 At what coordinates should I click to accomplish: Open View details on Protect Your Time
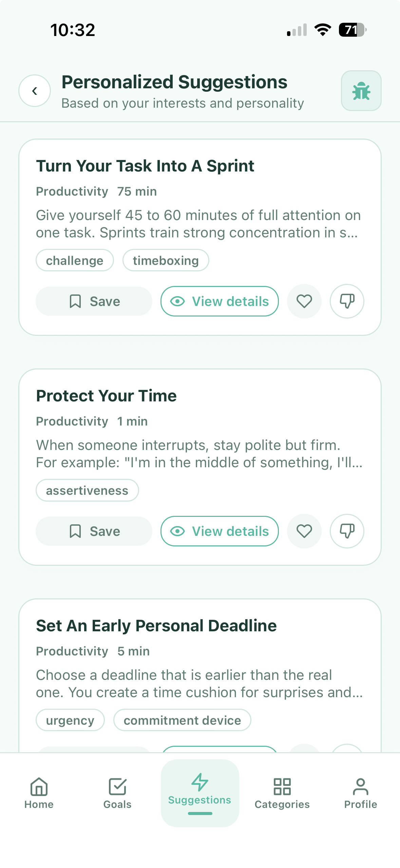click(x=219, y=531)
